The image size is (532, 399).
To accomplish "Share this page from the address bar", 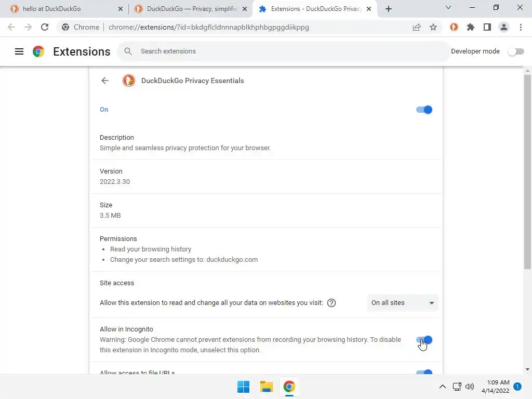I will (x=417, y=27).
